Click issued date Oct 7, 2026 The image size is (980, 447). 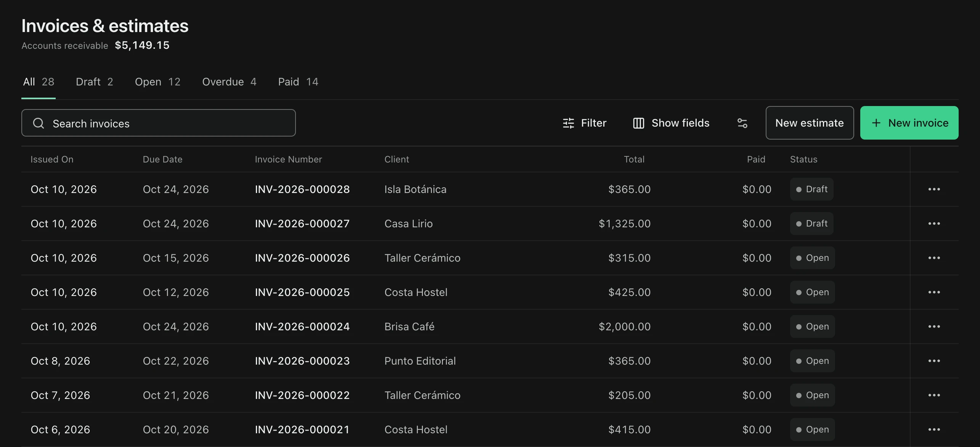tap(60, 396)
